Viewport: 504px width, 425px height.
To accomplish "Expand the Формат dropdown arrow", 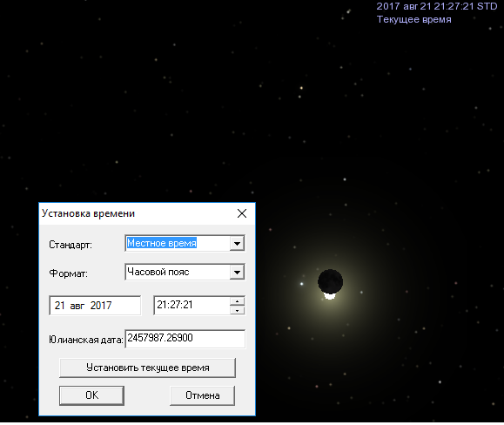I will click(238, 273).
